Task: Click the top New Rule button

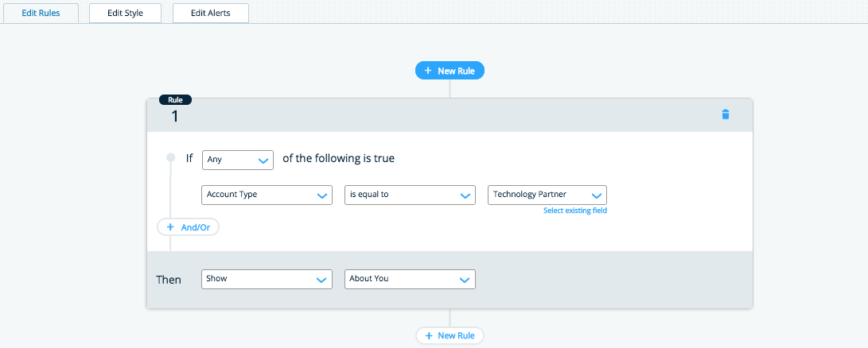Action: (x=450, y=71)
